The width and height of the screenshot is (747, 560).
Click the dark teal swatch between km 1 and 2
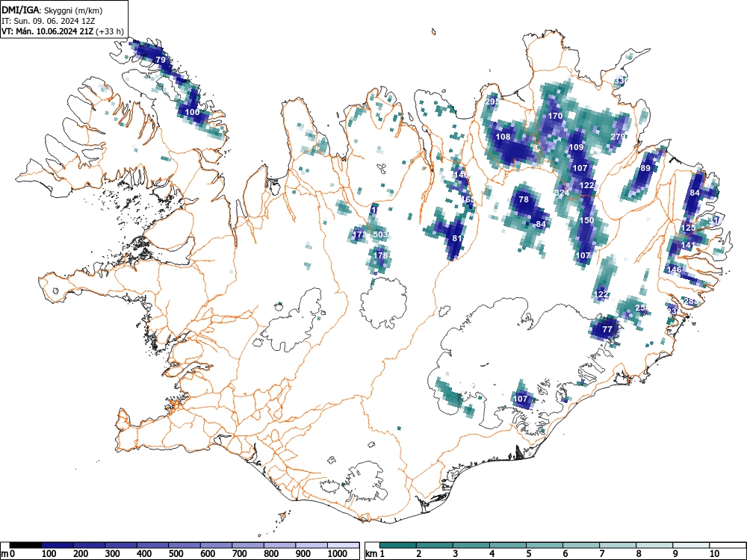(398, 545)
